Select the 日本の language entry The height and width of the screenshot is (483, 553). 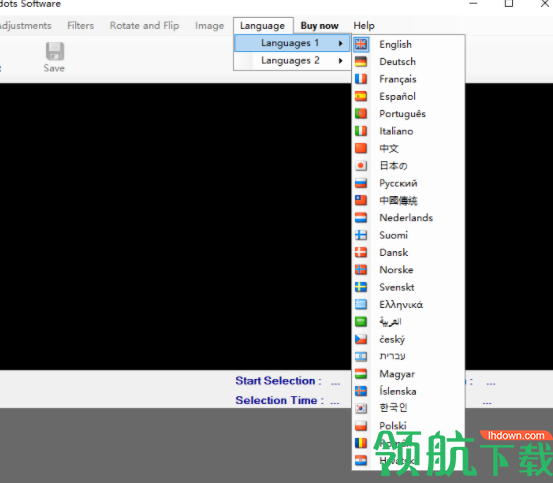coord(408,166)
